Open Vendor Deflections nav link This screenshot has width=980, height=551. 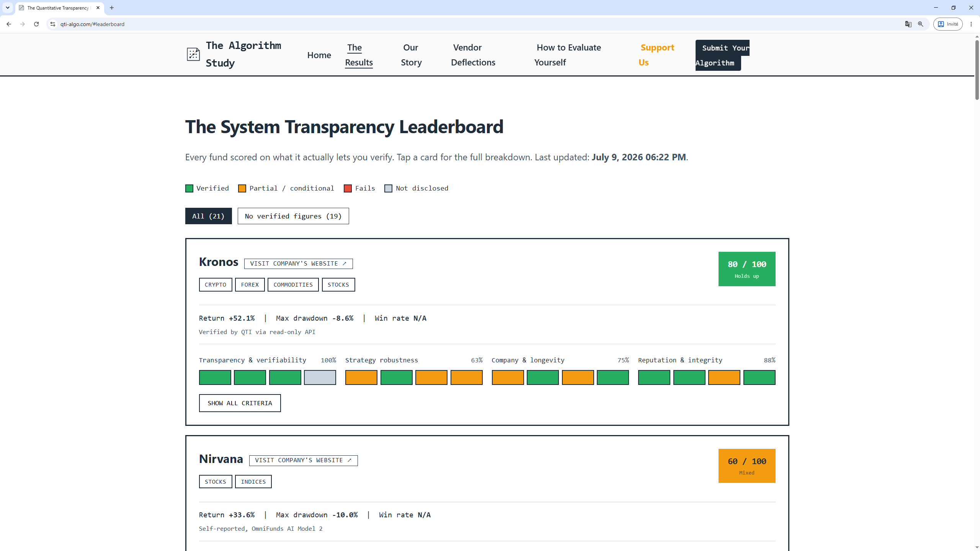click(x=473, y=55)
